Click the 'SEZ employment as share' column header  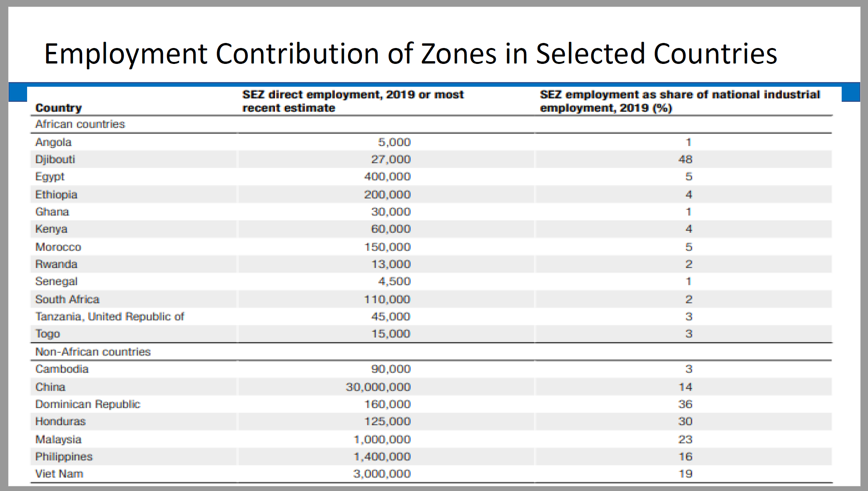pyautogui.click(x=680, y=101)
